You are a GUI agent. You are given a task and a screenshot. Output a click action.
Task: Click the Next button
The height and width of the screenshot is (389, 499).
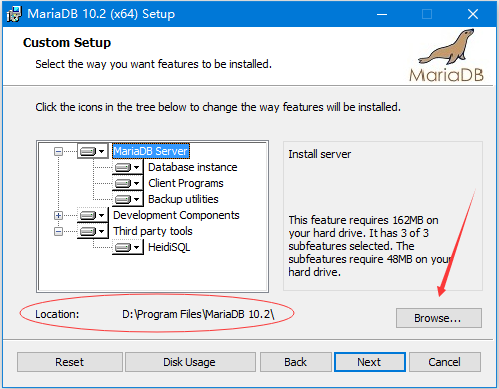pyautogui.click(x=370, y=362)
